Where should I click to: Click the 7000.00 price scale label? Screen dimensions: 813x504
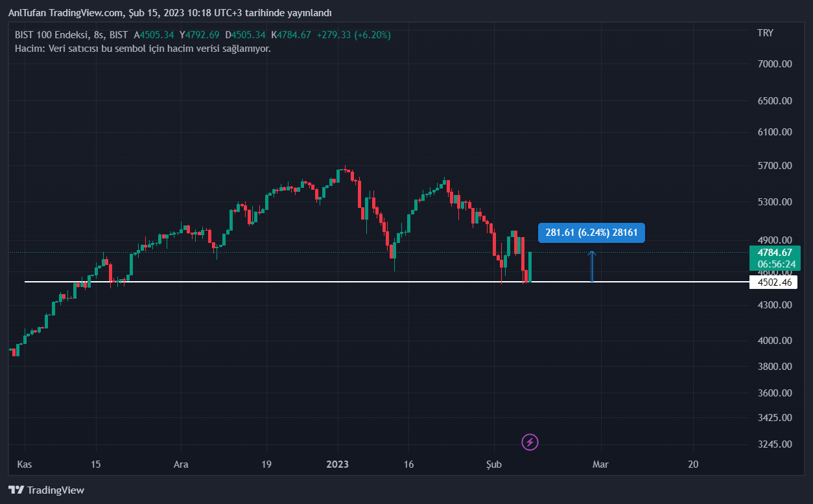coord(774,64)
